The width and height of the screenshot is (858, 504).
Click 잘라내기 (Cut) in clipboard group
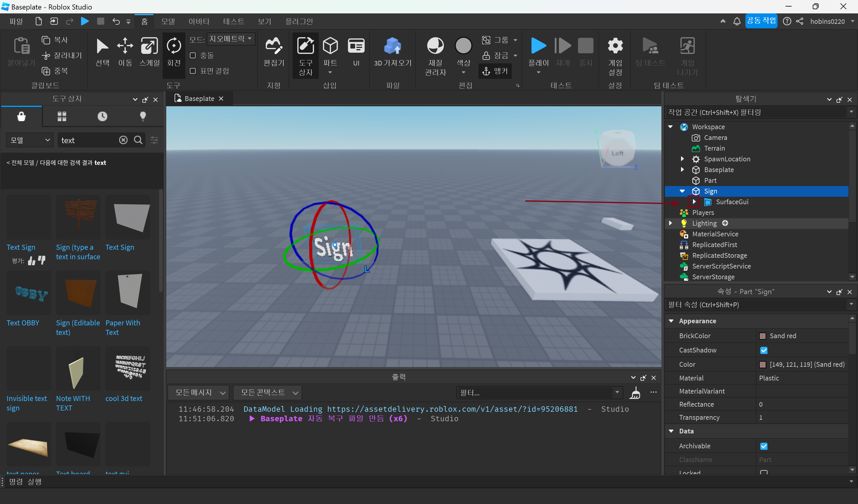click(x=61, y=55)
